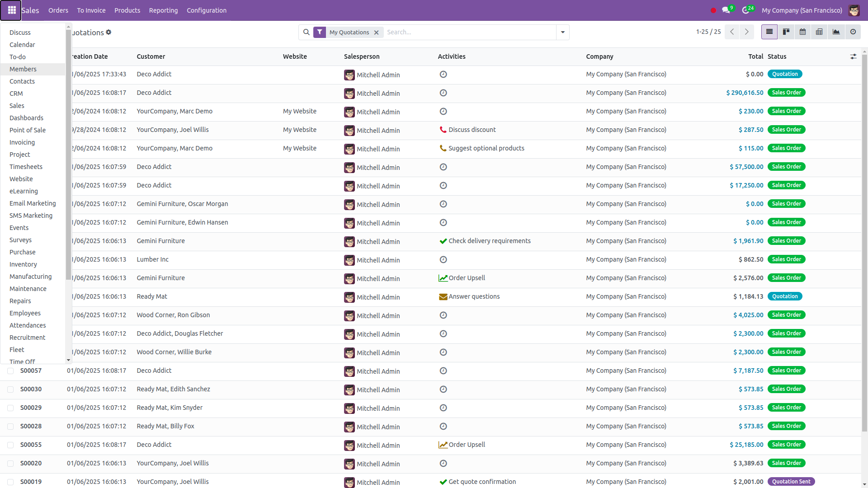Viewport: 868px width, 488px height.
Task: Open the Configuration menu
Action: (207, 10)
